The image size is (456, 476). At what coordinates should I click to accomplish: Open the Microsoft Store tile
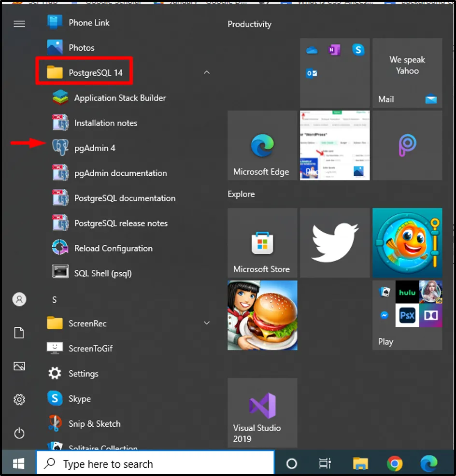262,243
